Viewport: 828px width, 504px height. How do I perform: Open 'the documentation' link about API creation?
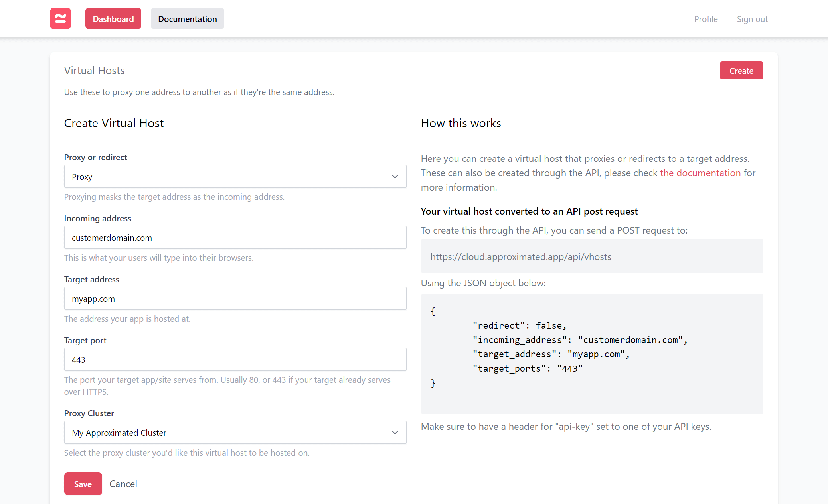point(700,173)
